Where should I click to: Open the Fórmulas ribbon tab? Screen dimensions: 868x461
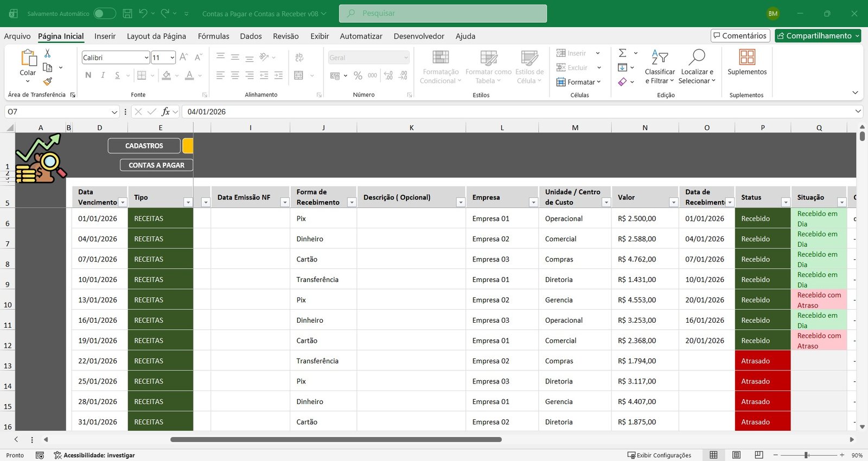pos(213,36)
